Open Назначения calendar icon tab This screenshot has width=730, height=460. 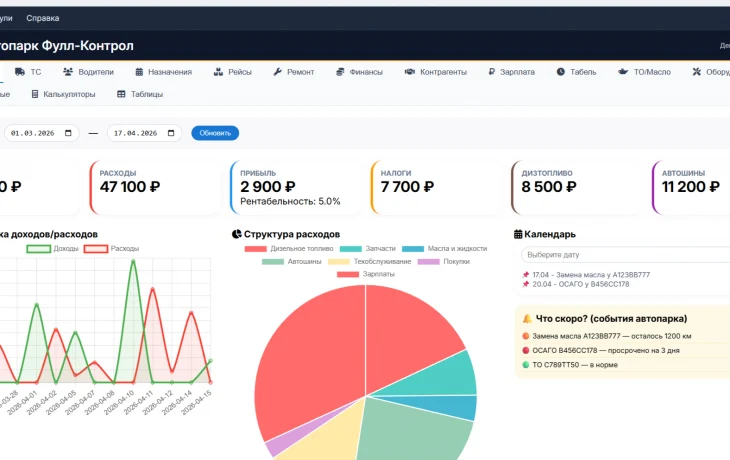pos(139,72)
